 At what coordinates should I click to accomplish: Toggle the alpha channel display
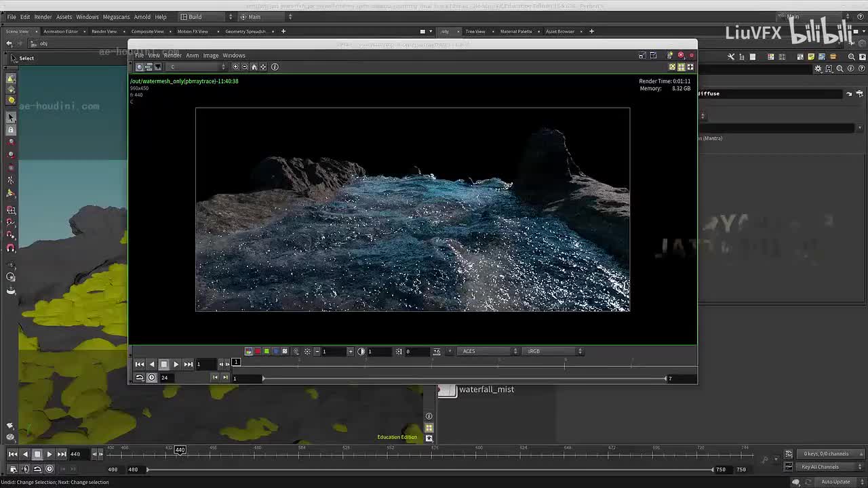click(285, 351)
